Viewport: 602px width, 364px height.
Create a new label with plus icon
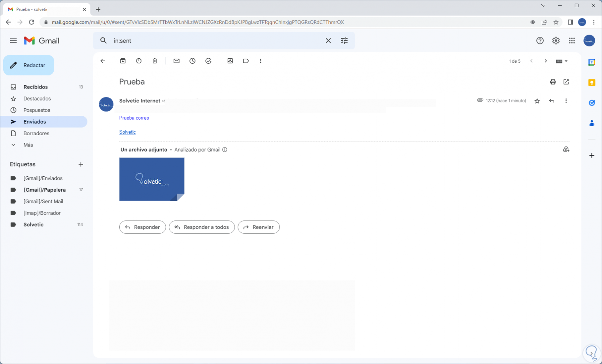click(x=81, y=164)
